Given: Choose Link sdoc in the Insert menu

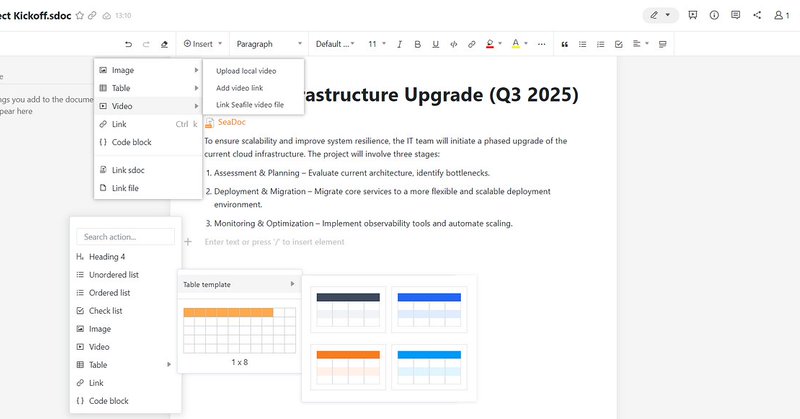Looking at the screenshot, I should 148,170.
